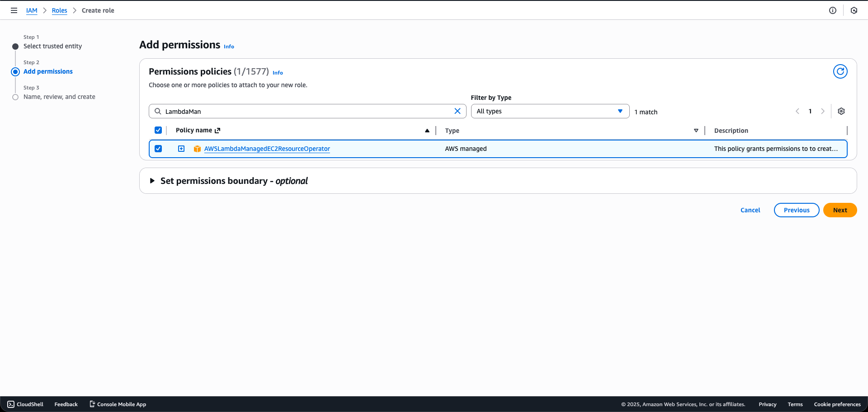Open the AWSLambdaManagedEC2ResourceOperator policy link
The image size is (868, 412).
[267, 149]
